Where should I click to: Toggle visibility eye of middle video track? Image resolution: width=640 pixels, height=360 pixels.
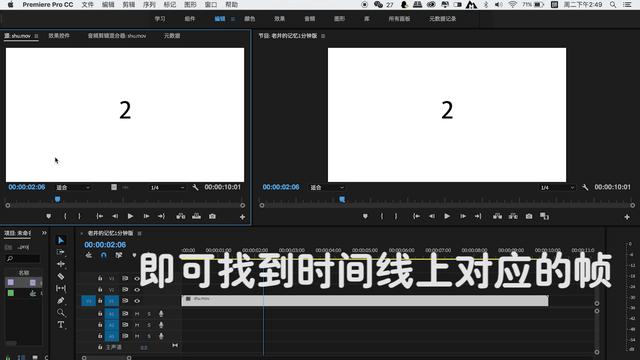coord(137,290)
